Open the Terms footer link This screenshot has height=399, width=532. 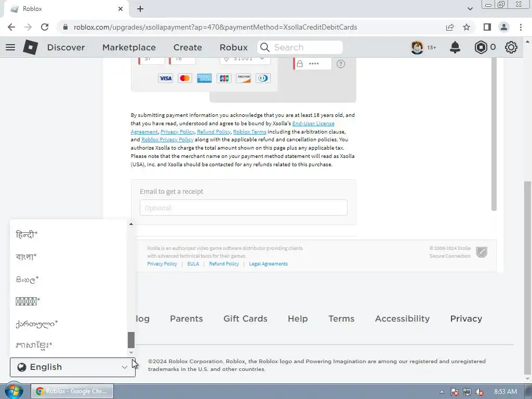tap(341, 318)
